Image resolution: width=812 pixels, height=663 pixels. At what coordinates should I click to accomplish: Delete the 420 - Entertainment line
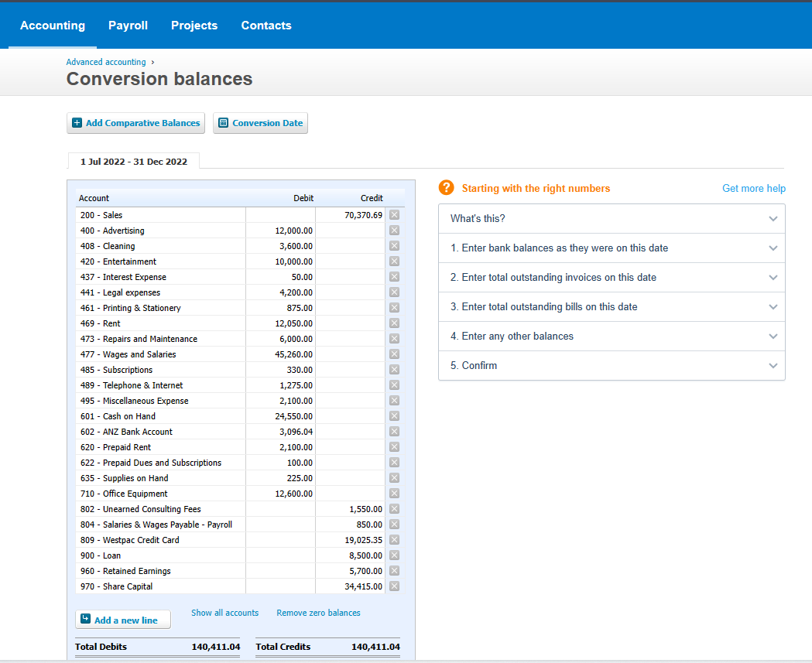pyautogui.click(x=394, y=261)
